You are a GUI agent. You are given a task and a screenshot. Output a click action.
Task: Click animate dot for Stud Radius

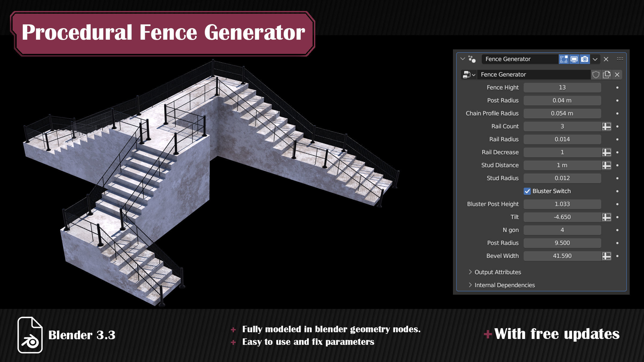617,178
